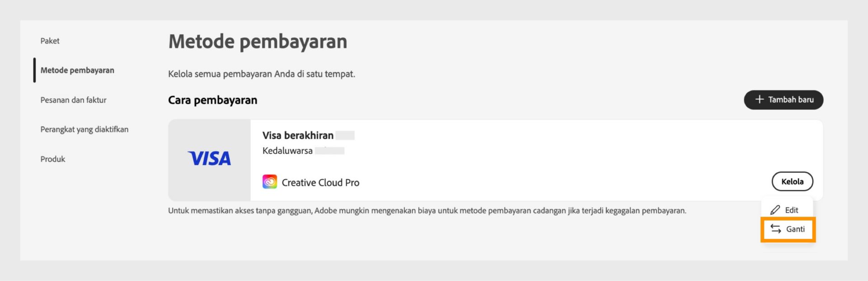Click the Creative Cloud Pro label

click(321, 182)
